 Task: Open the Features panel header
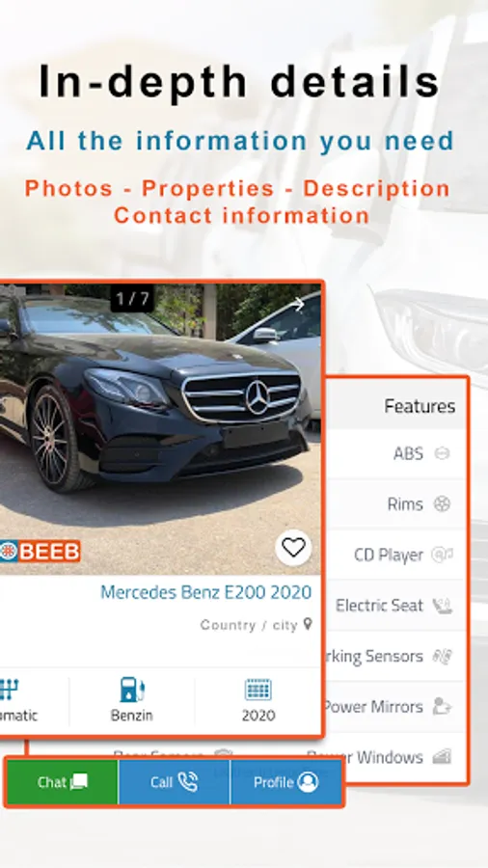tap(395, 406)
